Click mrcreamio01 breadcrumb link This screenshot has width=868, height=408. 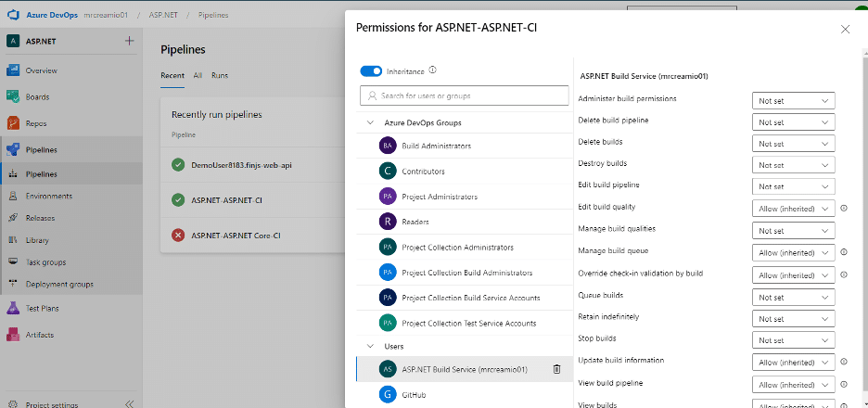point(106,15)
